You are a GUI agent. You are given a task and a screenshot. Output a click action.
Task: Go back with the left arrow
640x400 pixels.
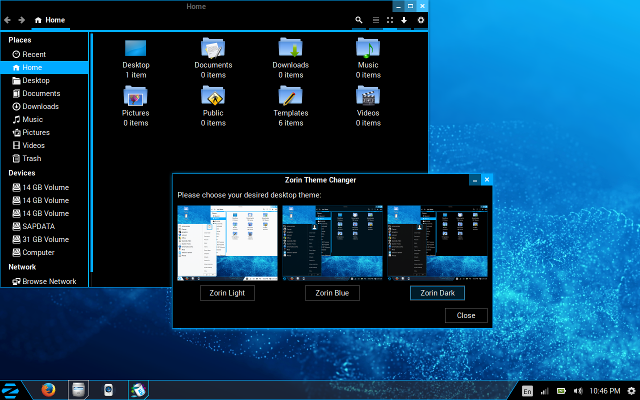point(7,20)
